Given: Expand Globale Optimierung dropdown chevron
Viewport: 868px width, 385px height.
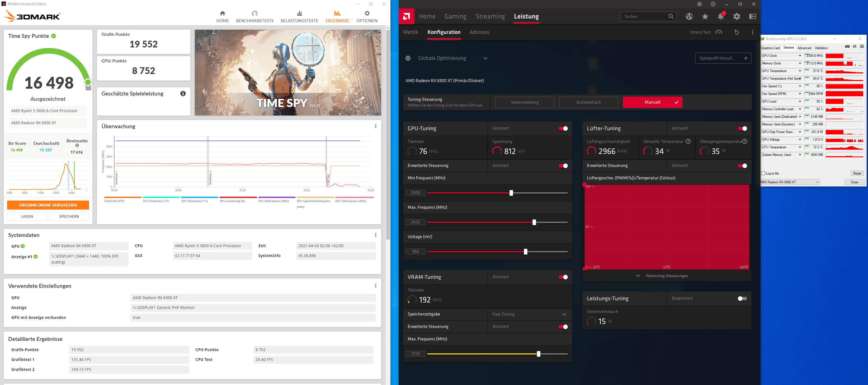Looking at the screenshot, I should pos(485,58).
